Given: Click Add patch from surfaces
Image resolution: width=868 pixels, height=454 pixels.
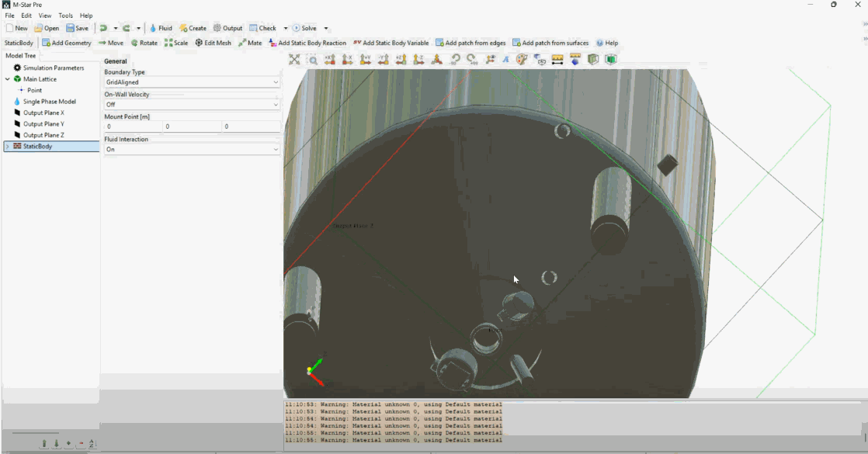Looking at the screenshot, I should (x=550, y=43).
